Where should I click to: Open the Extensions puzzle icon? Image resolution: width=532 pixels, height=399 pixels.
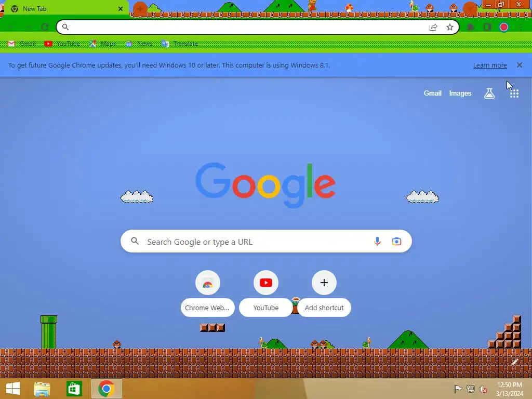471,27
